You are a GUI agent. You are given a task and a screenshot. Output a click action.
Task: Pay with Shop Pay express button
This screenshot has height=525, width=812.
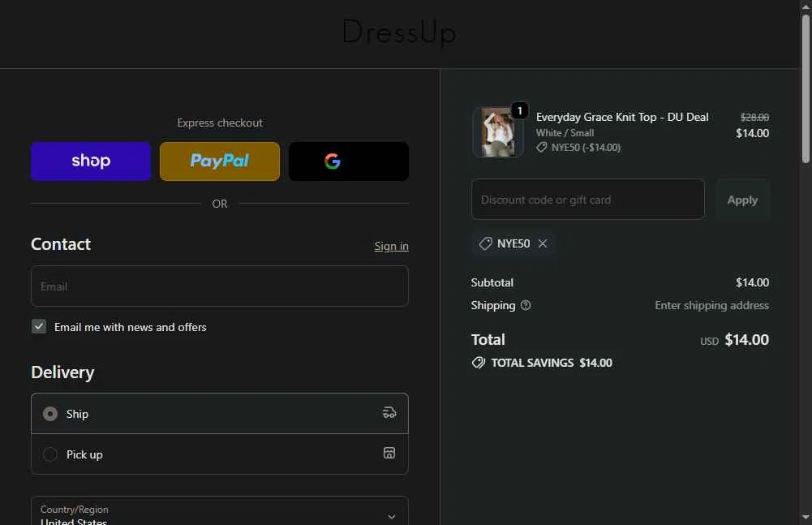coord(91,161)
